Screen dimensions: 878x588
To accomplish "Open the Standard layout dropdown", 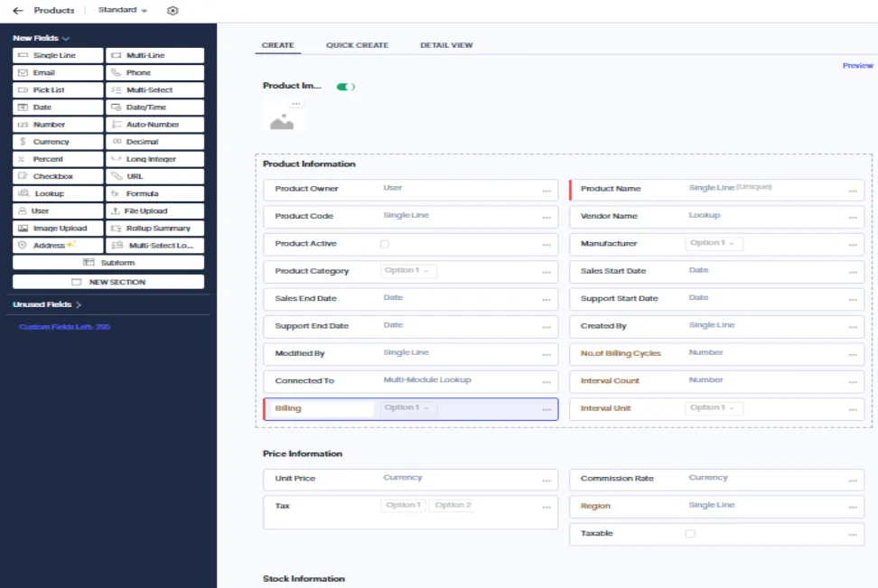I will coord(123,10).
